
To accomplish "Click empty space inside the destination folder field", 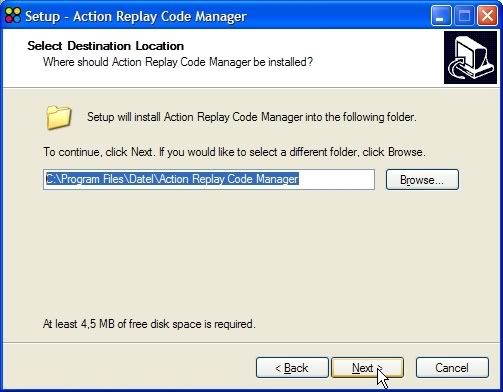I will click(336, 179).
